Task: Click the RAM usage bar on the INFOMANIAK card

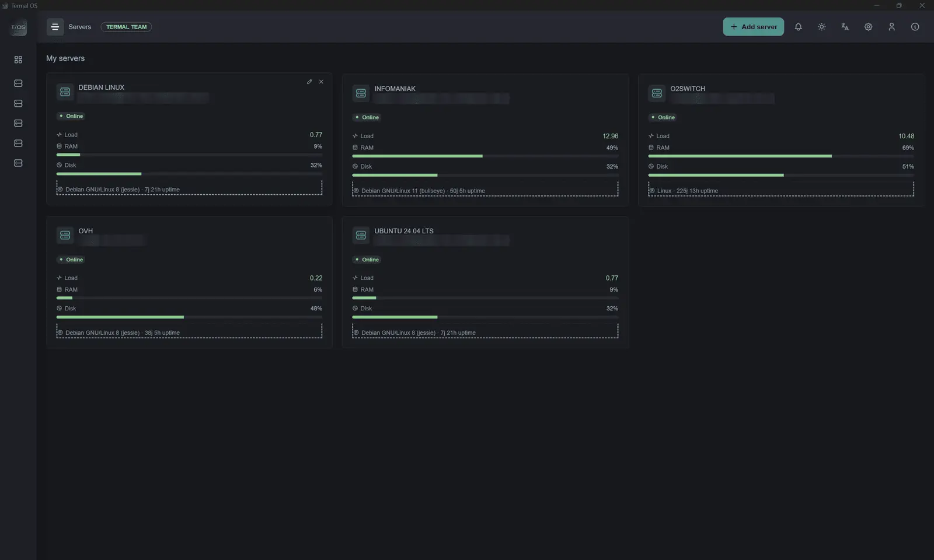Action: click(485, 156)
